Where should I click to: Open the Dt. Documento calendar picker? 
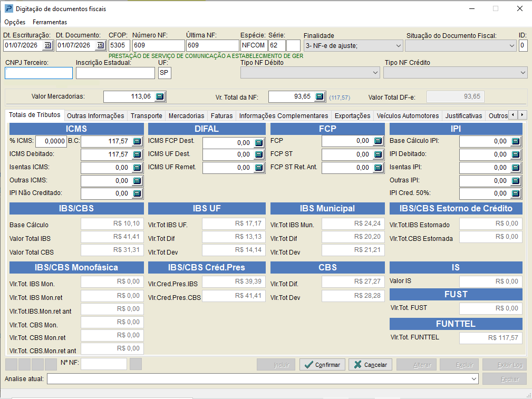click(100, 45)
